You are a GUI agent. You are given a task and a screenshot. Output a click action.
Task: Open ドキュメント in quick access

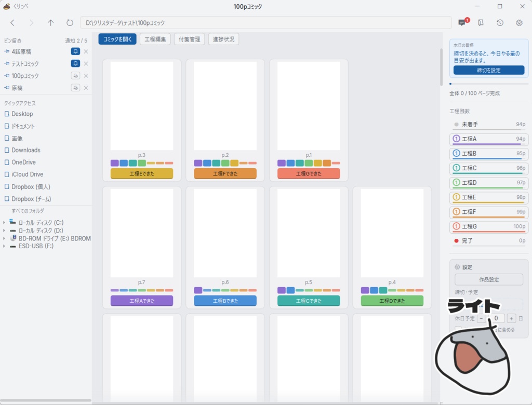click(23, 126)
